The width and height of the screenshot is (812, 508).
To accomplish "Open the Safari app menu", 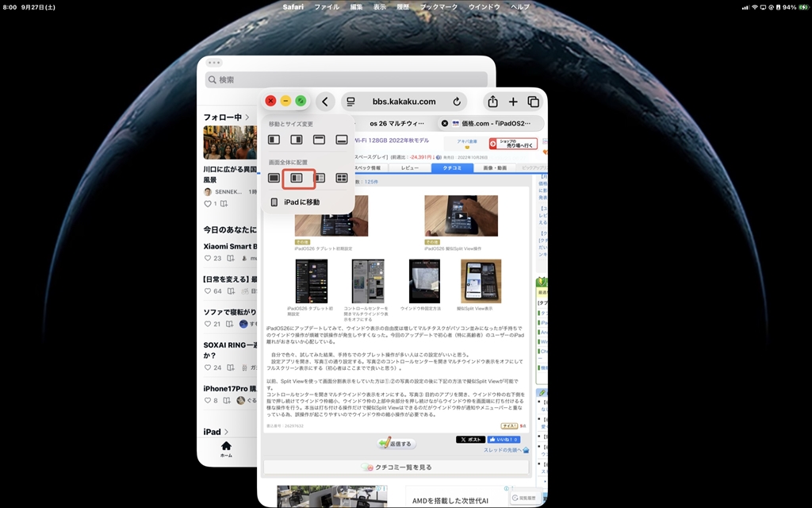I will click(293, 6).
